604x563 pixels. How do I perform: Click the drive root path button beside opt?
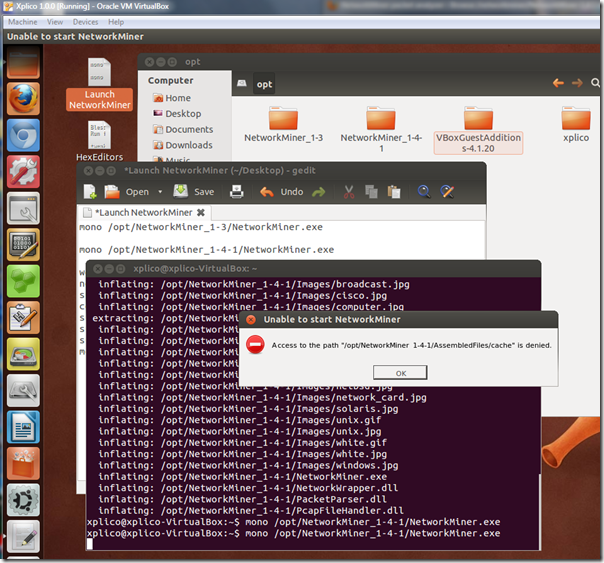click(x=242, y=83)
